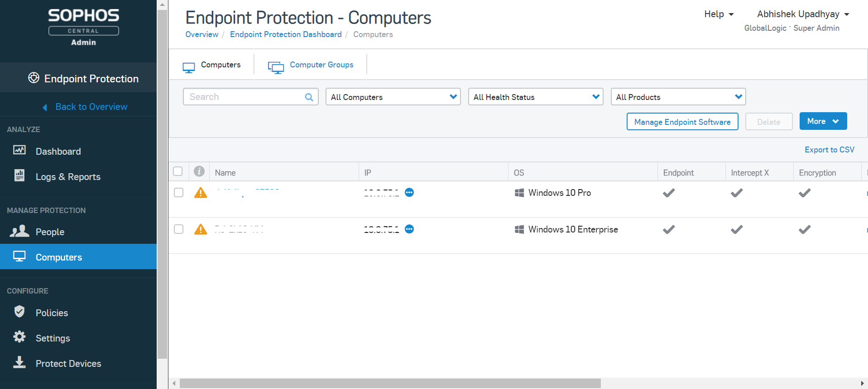Image resolution: width=868 pixels, height=389 pixels.
Task: Open the All Products dropdown
Action: (678, 97)
